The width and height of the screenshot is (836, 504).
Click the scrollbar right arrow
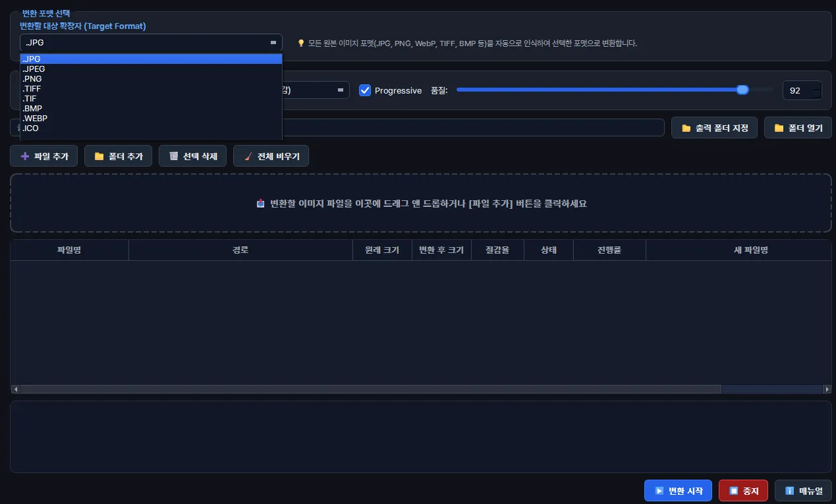click(827, 389)
